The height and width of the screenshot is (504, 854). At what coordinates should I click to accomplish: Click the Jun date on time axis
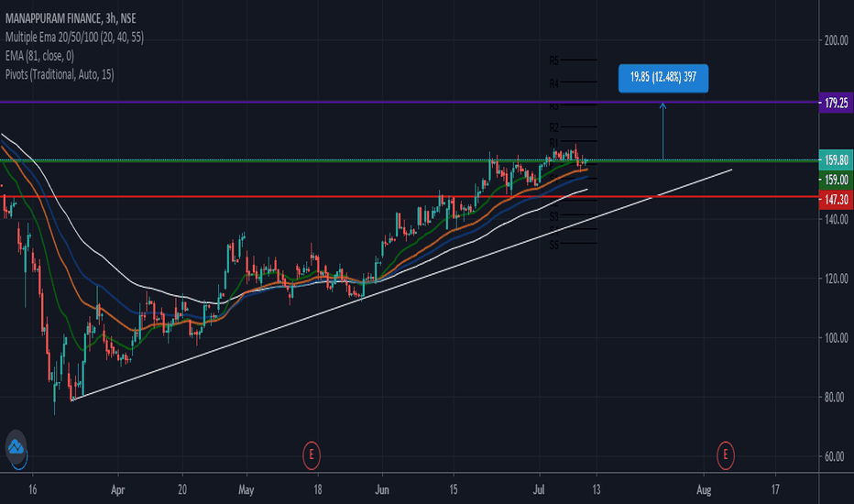pyautogui.click(x=382, y=490)
